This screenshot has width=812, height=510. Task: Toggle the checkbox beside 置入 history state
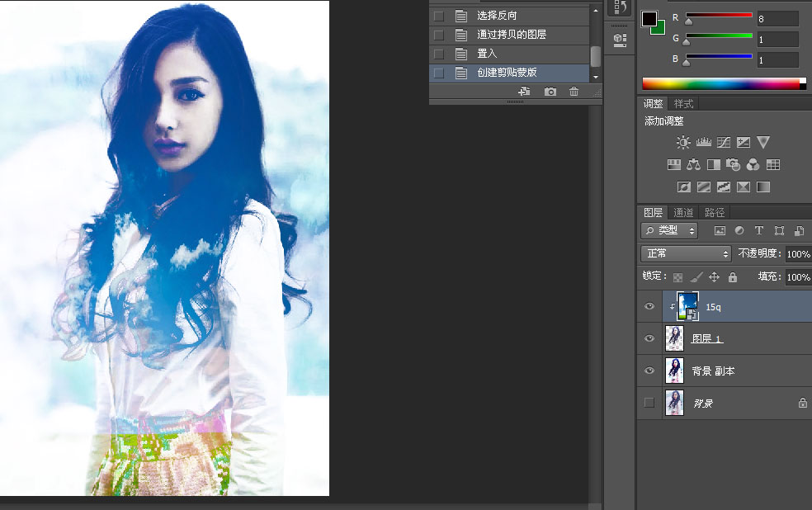coord(438,54)
